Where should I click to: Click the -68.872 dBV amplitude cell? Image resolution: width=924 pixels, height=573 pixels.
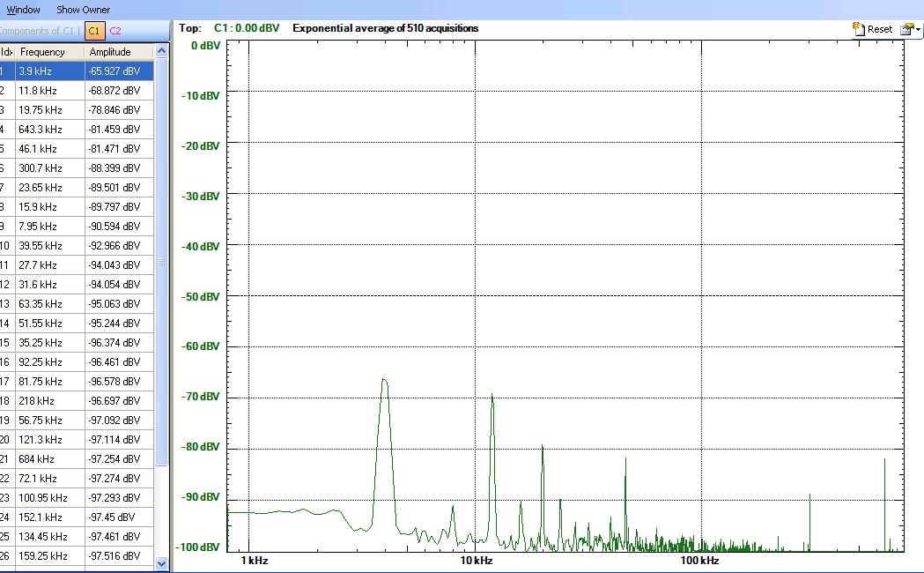coord(120,90)
